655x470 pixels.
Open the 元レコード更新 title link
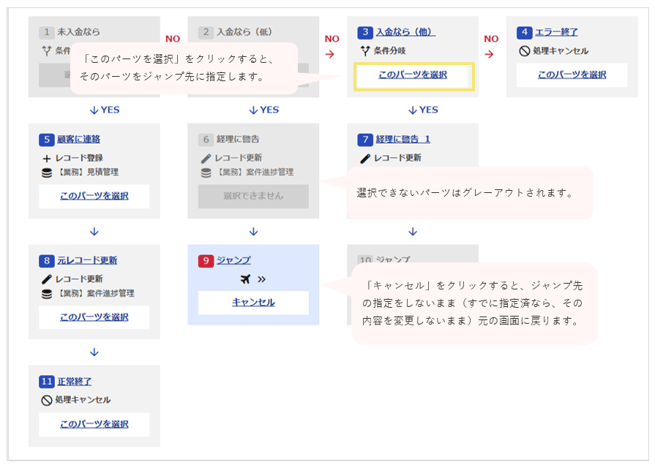pos(87,261)
